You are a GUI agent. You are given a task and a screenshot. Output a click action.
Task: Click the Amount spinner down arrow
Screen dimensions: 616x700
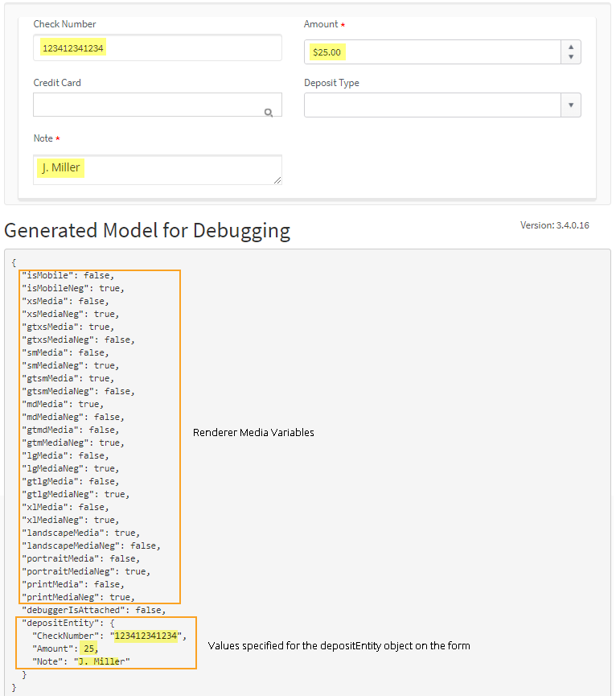(571, 57)
